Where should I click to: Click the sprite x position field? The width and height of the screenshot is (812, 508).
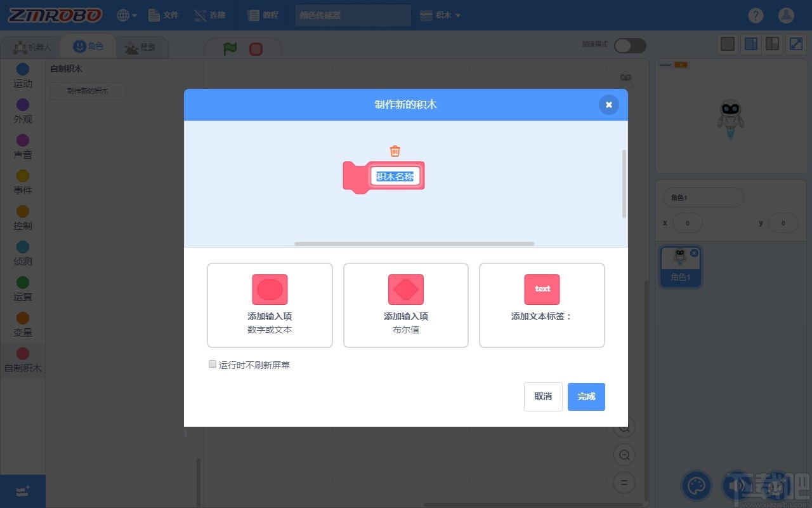(x=688, y=223)
